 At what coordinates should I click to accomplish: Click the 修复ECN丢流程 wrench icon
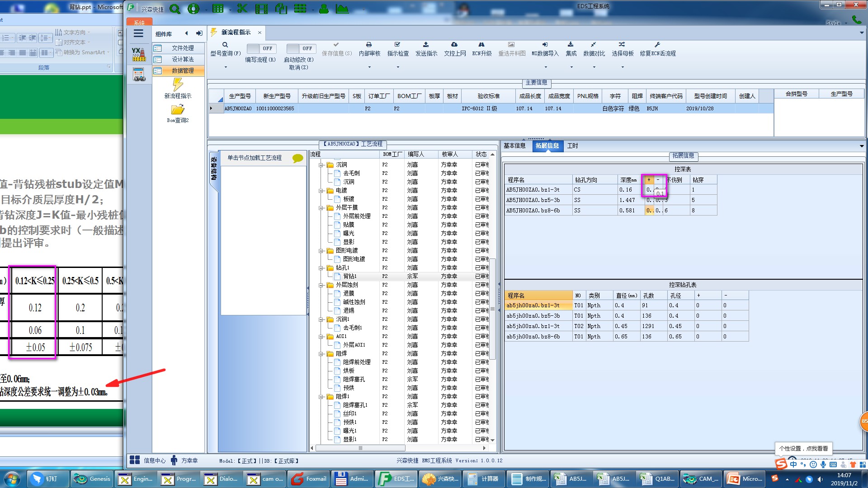click(657, 45)
